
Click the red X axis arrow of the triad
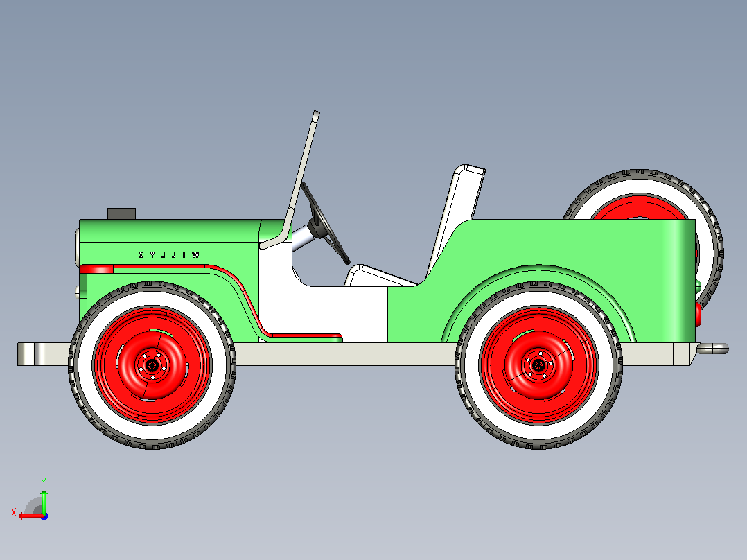(x=30, y=516)
